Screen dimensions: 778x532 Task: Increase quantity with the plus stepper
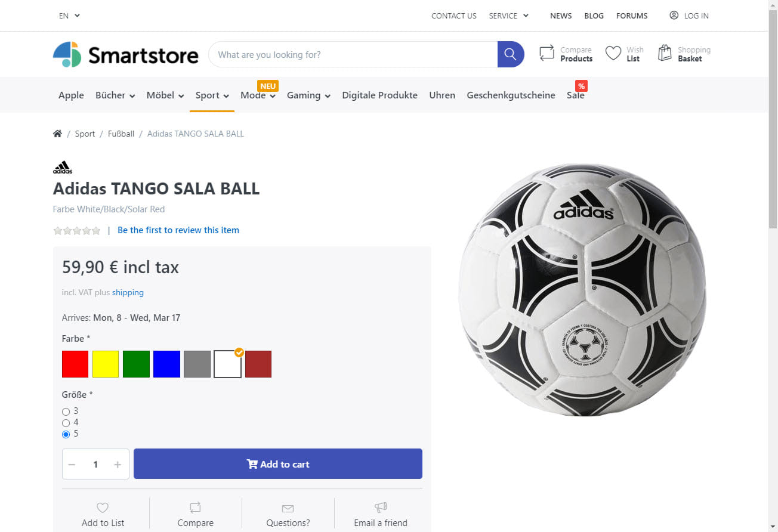point(118,465)
